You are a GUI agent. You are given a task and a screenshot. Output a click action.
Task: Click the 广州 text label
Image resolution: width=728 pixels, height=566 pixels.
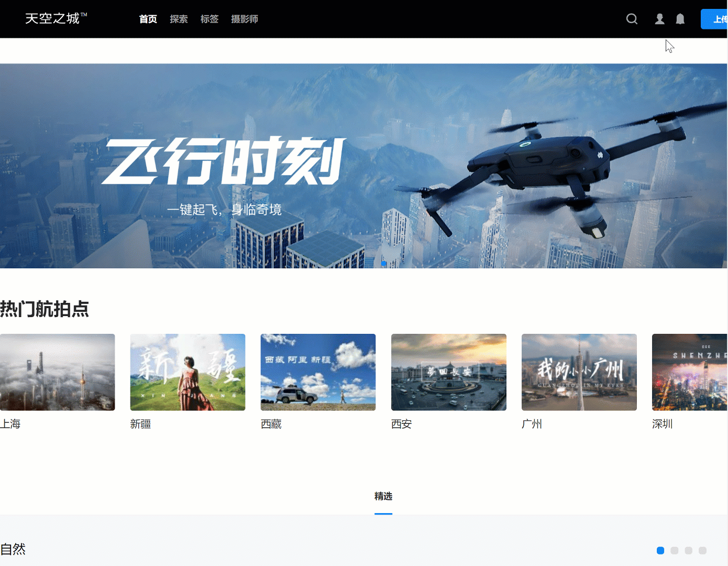click(532, 424)
